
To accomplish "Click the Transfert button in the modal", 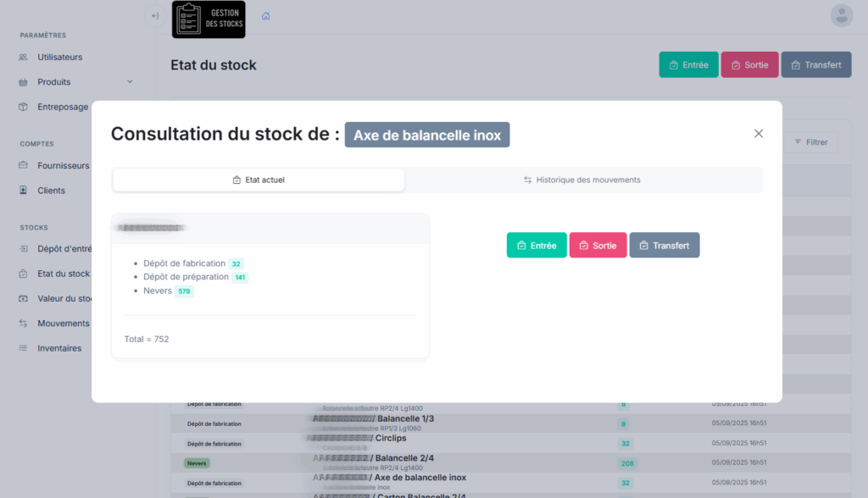I will (665, 245).
